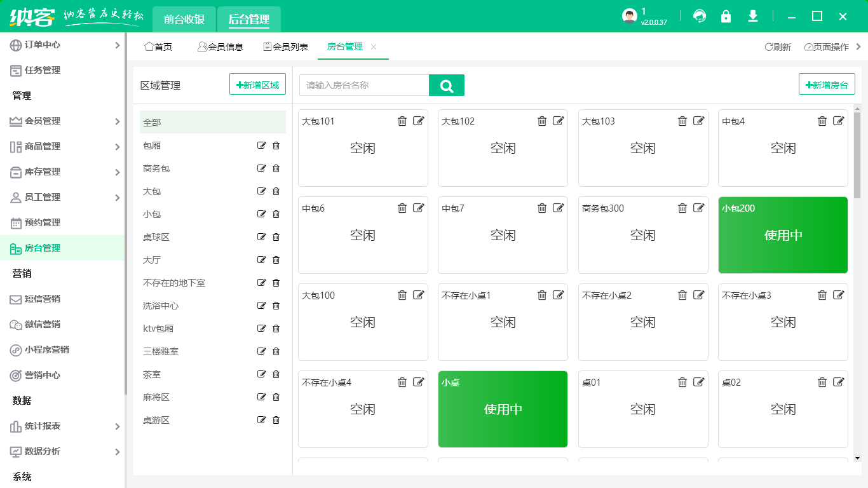
Task: Click the search magnifier button
Action: point(447,85)
